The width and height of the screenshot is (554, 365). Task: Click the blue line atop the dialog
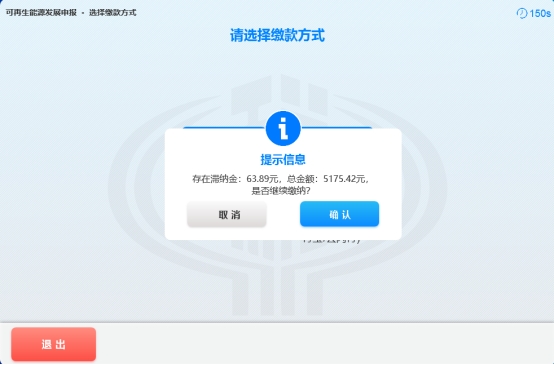pos(223,128)
